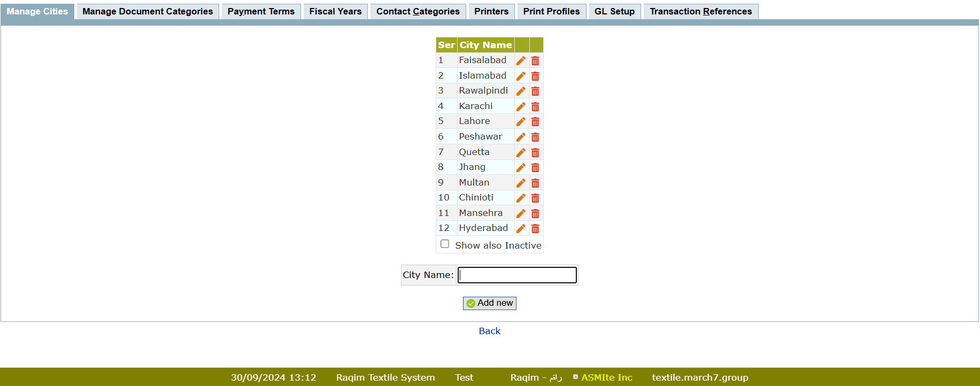Remove Jhang using its trash icon
Screen dimensions: 980x386
(535, 167)
